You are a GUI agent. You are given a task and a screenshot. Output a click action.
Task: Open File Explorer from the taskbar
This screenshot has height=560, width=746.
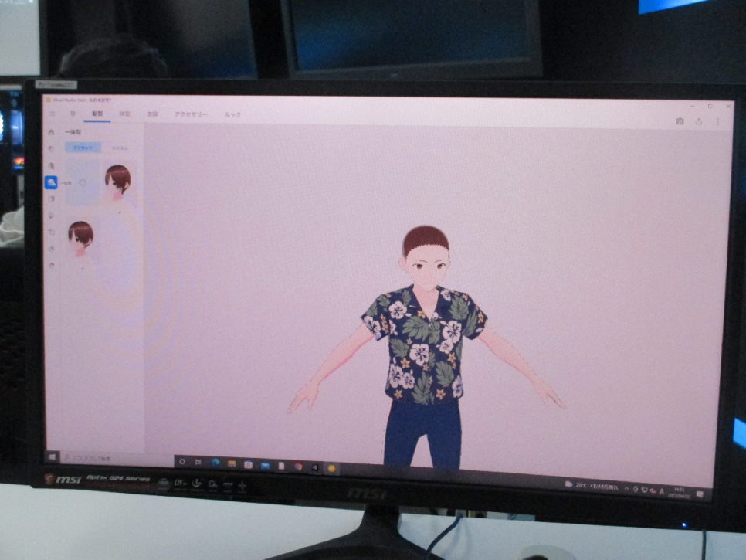[232, 463]
